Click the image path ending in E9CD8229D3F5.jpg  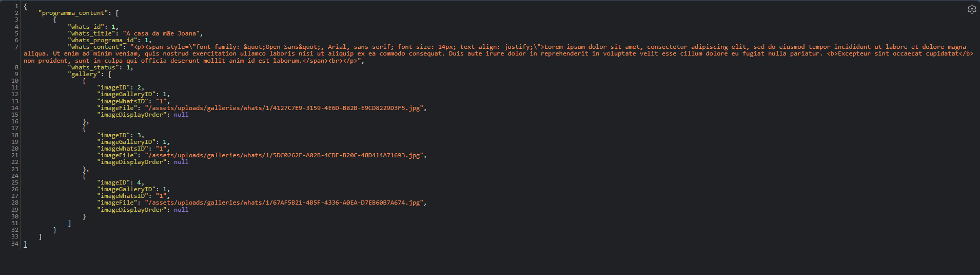coord(284,108)
